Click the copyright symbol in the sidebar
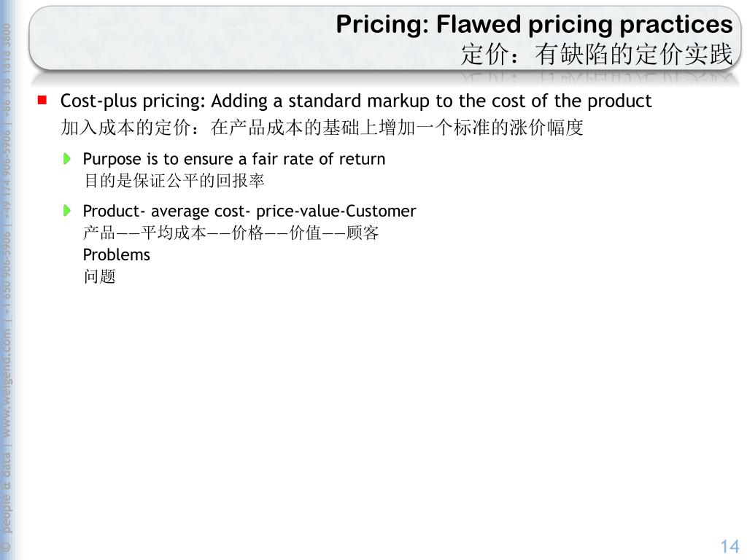This screenshot has width=747, height=560. click(x=7, y=546)
